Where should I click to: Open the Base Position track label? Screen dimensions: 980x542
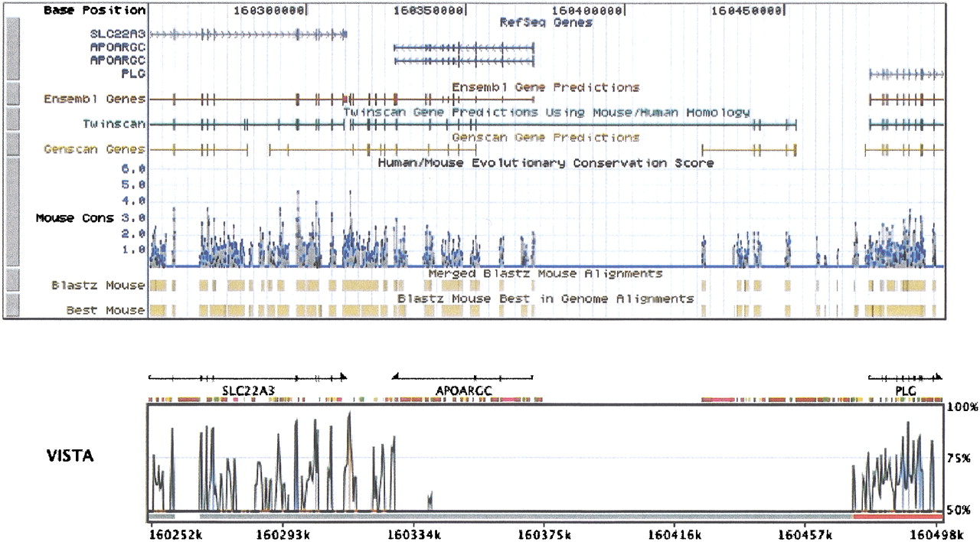[x=93, y=11]
